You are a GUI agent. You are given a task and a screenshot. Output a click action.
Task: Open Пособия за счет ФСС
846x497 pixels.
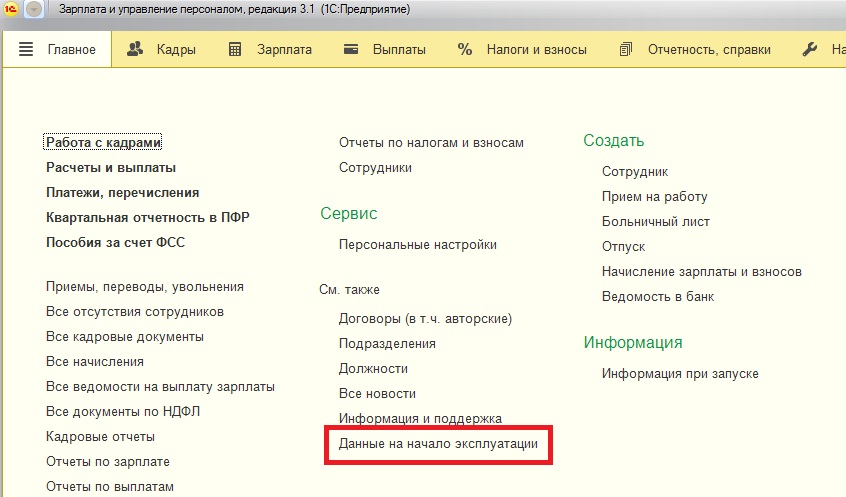click(x=115, y=242)
